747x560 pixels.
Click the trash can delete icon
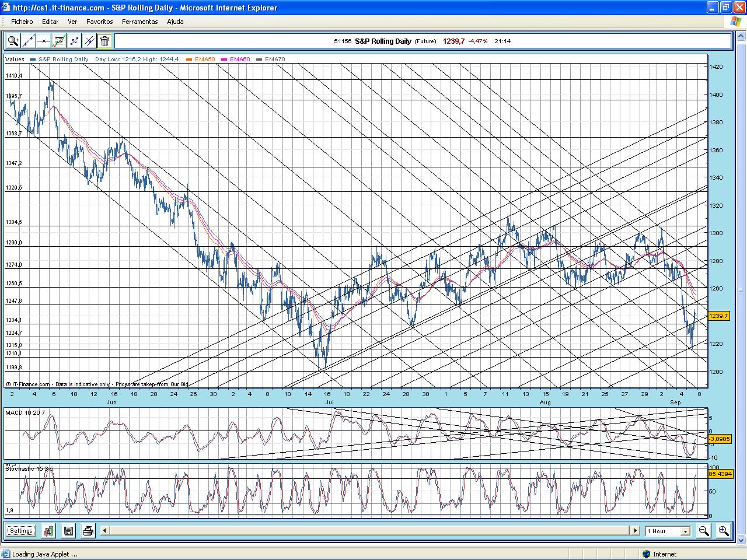(104, 41)
